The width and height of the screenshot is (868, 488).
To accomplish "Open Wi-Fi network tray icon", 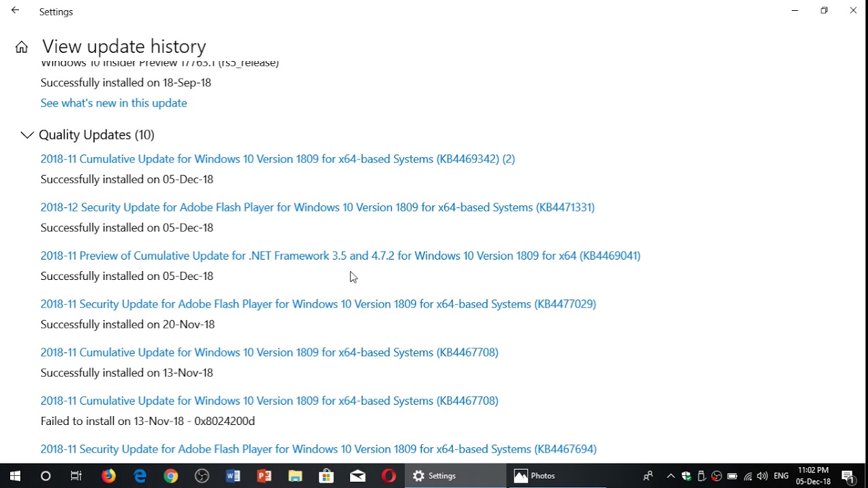I will point(748,476).
